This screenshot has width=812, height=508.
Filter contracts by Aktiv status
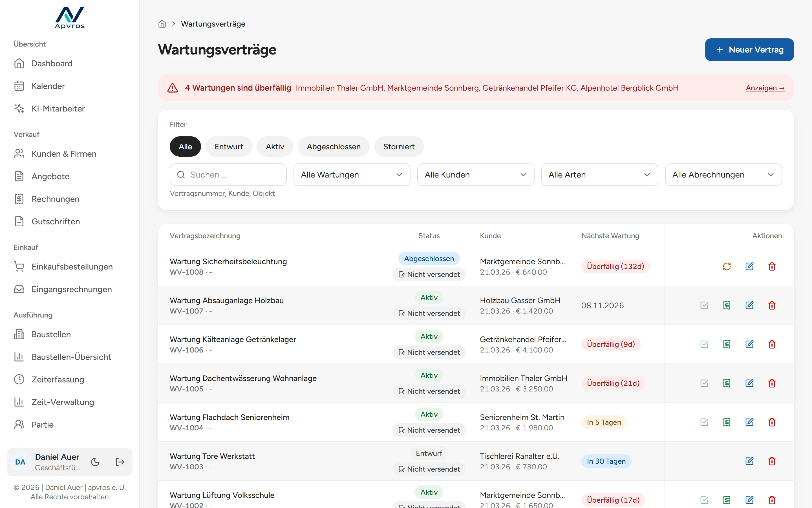click(x=275, y=146)
